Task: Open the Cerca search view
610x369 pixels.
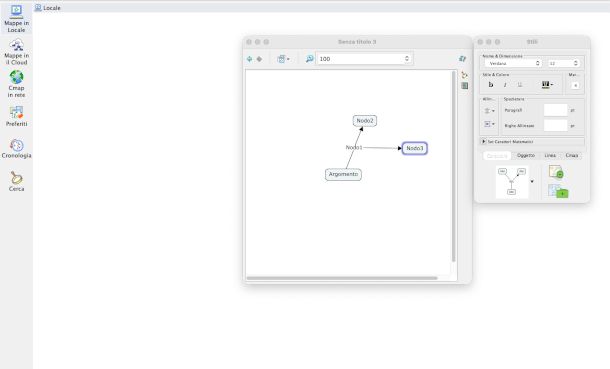Action: (x=16, y=182)
